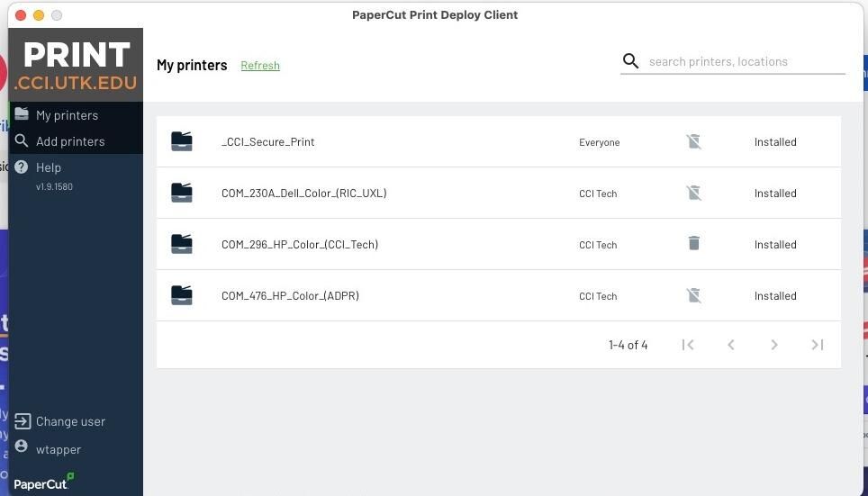Delete the COM_296_HP_Color_(CCI_Tech) printer using the trash icon
Image resolution: width=868 pixels, height=496 pixels.
(x=693, y=243)
